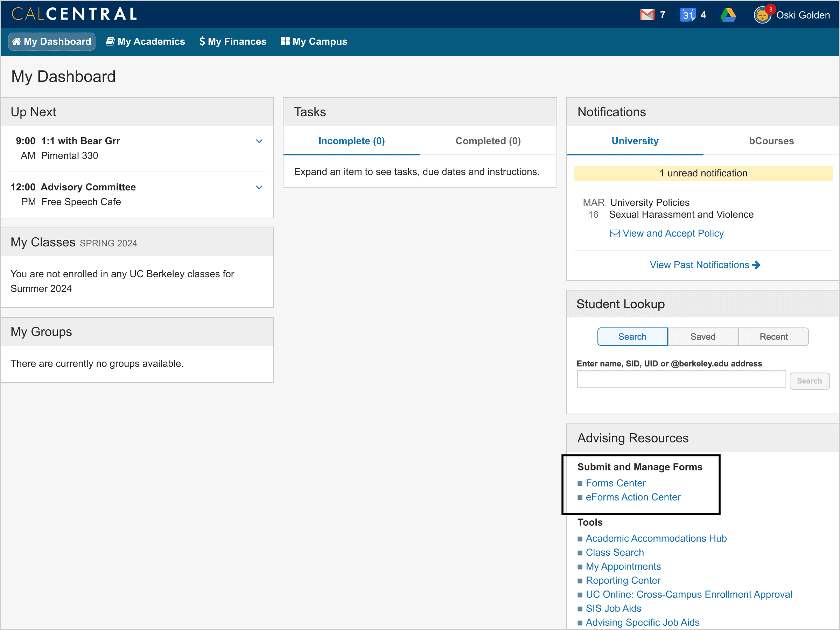Click the envelope icon beside View and Accept Policy
Screen dimensions: 840x630
pyautogui.click(x=615, y=233)
